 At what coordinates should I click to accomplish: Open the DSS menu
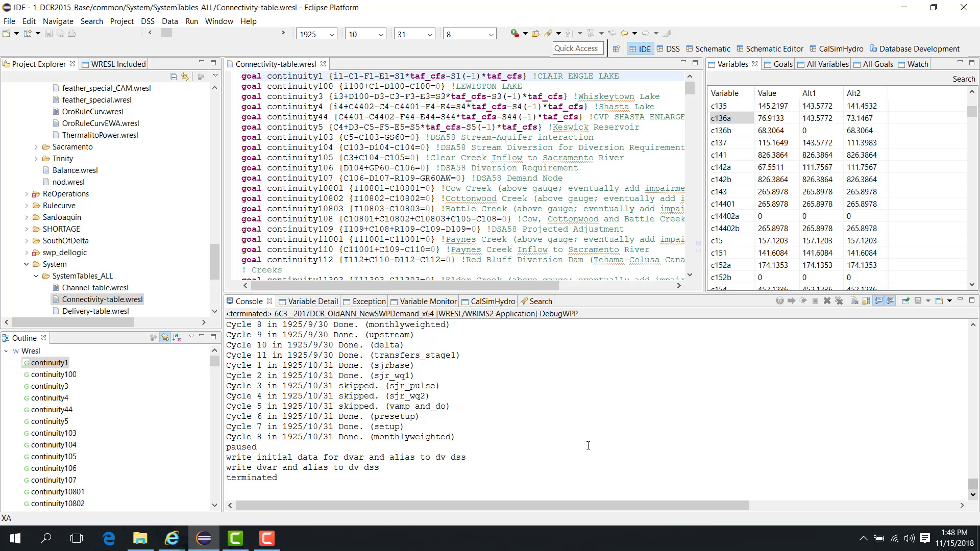pyautogui.click(x=148, y=21)
